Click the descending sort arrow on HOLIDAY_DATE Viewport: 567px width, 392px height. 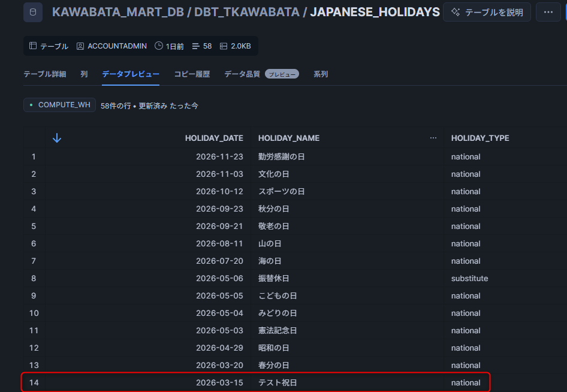click(x=57, y=138)
